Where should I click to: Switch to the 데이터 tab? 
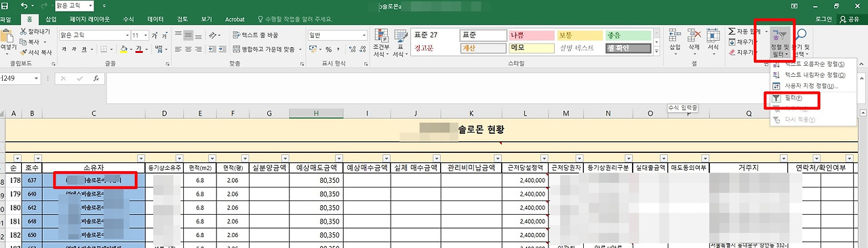pos(155,20)
